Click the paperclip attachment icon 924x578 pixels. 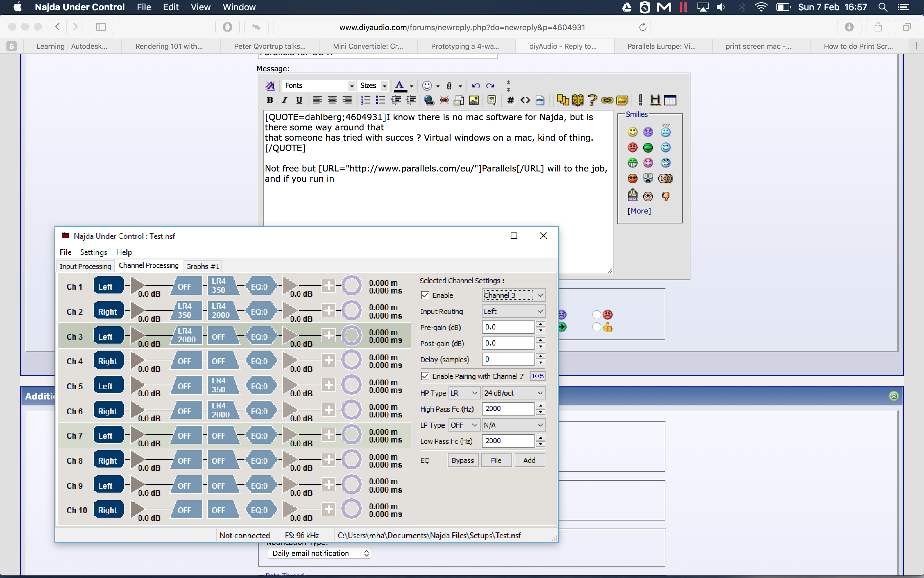[449, 86]
